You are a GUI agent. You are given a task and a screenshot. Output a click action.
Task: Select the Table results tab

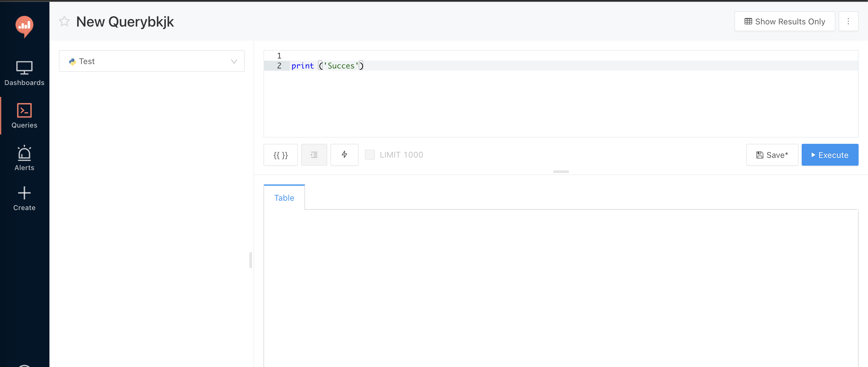[x=284, y=198]
